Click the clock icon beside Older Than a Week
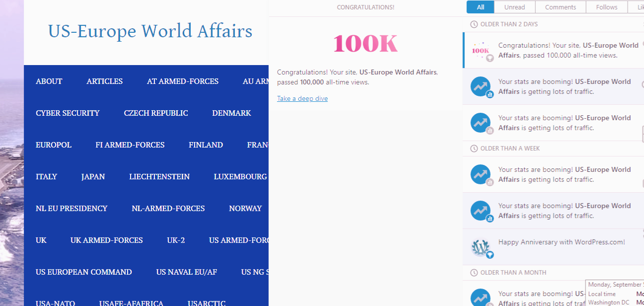The image size is (644, 306). (x=474, y=149)
